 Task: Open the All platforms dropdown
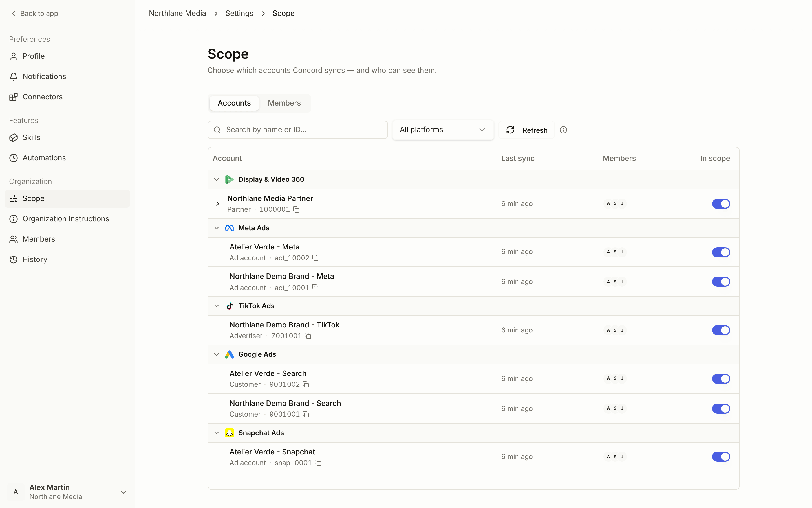click(x=443, y=130)
